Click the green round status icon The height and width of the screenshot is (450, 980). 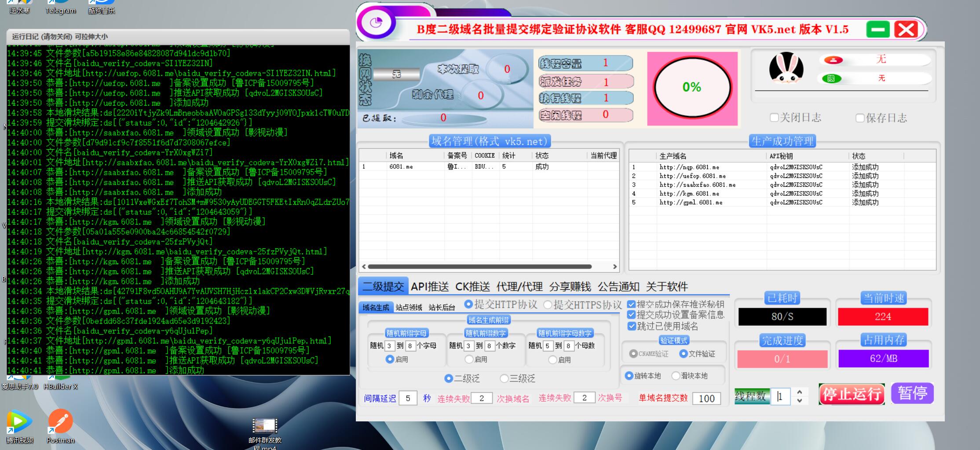point(831,79)
